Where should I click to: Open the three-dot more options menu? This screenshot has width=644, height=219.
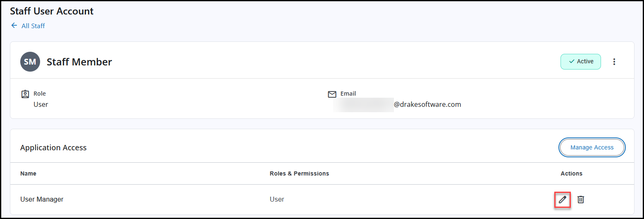tap(614, 62)
